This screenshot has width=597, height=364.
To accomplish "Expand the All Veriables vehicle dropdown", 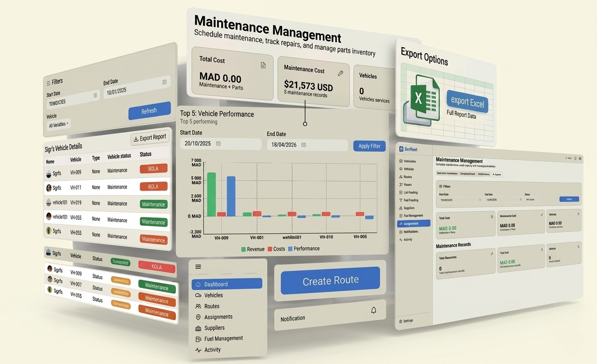I will click(x=59, y=124).
